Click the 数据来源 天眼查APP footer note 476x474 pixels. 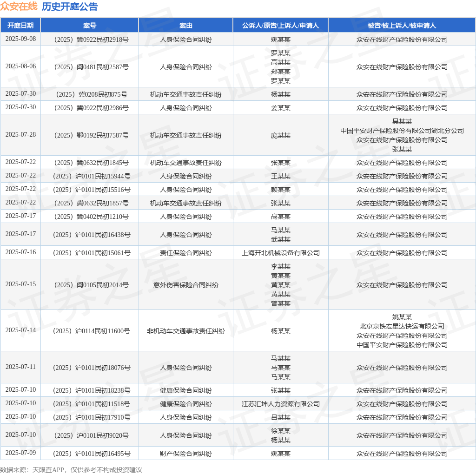(71, 470)
